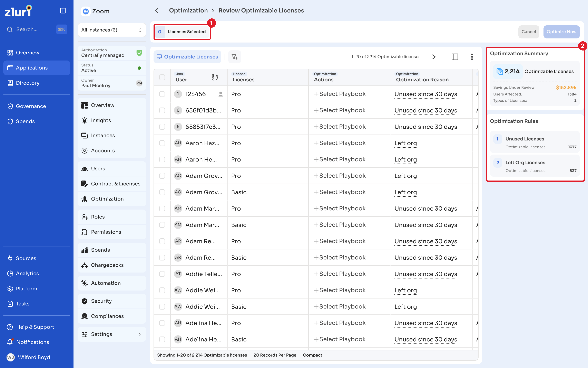The height and width of the screenshot is (368, 588).
Task: Click the Zluri logo
Action: tap(18, 11)
